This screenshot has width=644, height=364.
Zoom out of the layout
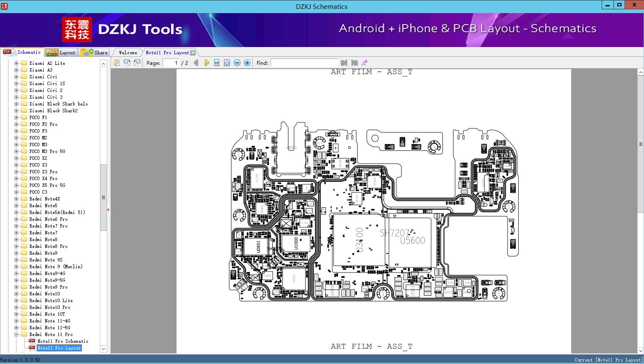pos(237,63)
